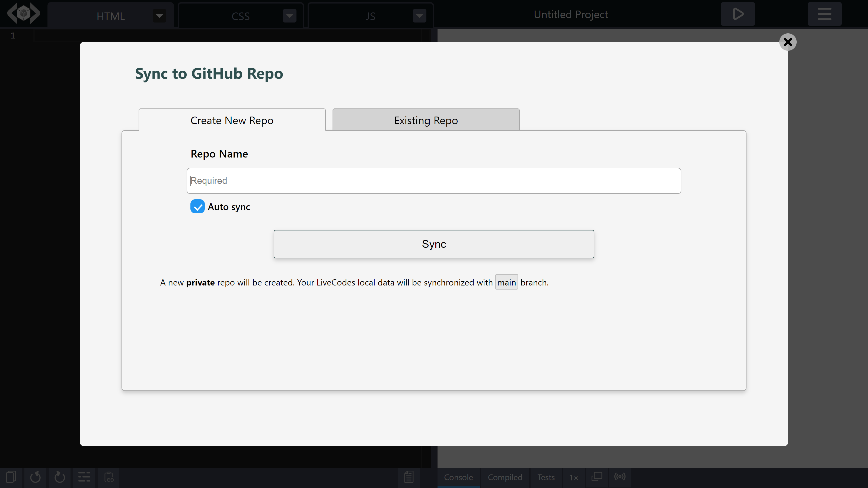The image size is (868, 488).
Task: Select the Format code icon
Action: 84,477
